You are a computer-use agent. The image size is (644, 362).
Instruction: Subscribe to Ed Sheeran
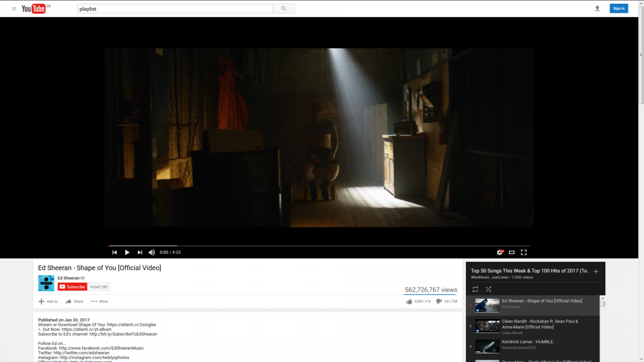72,287
